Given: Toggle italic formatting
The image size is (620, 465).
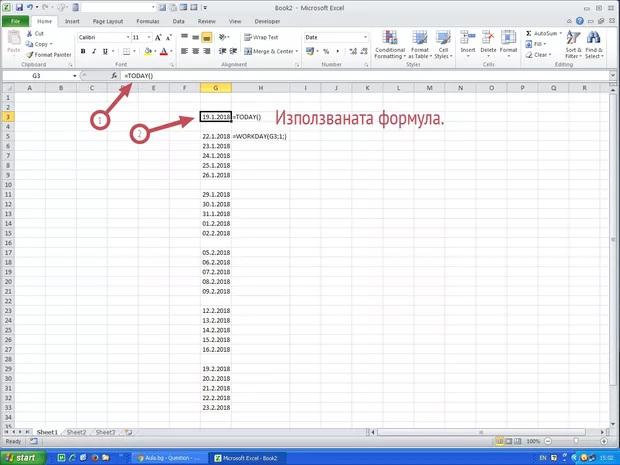Looking at the screenshot, I should pos(92,50).
